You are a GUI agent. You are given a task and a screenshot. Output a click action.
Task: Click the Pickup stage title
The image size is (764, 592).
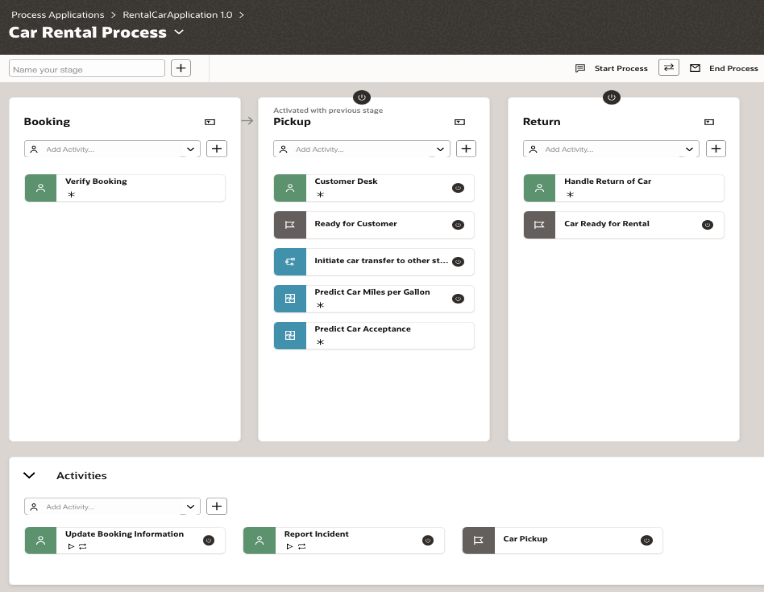tap(292, 122)
